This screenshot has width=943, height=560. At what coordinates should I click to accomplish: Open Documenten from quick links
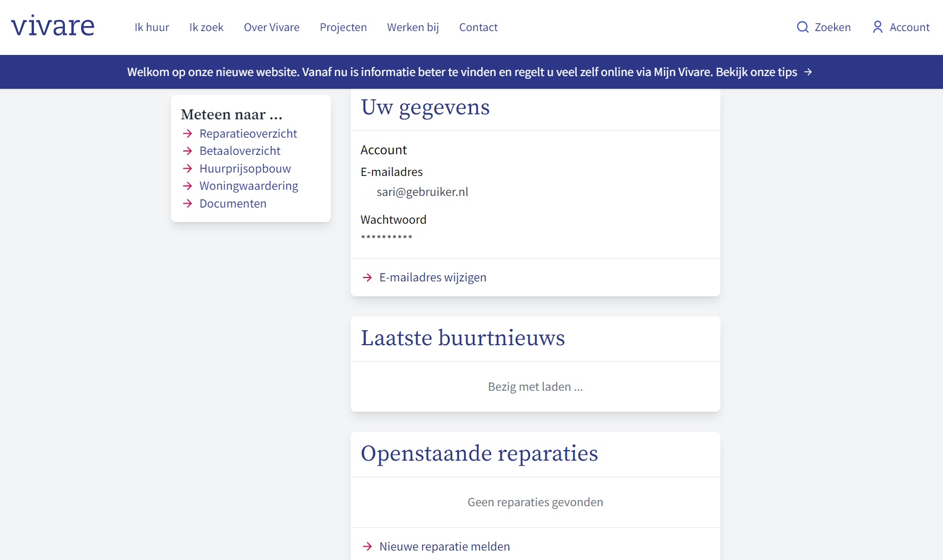(233, 204)
